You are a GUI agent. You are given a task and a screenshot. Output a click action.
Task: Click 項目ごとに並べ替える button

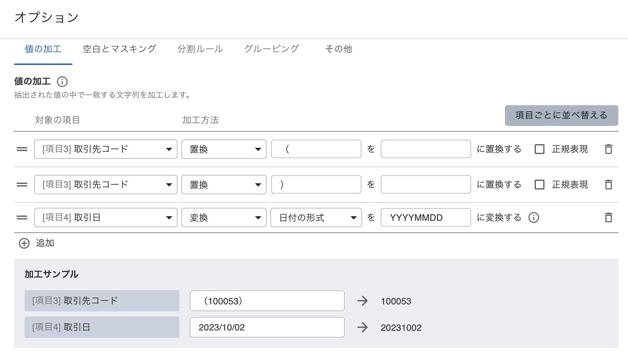(x=561, y=115)
